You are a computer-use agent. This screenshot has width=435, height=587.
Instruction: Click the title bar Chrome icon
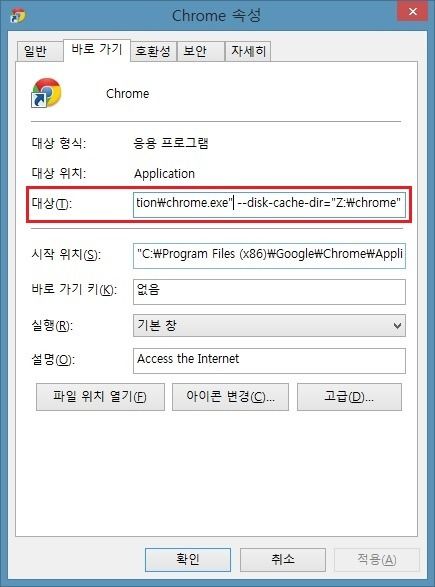coord(18,15)
